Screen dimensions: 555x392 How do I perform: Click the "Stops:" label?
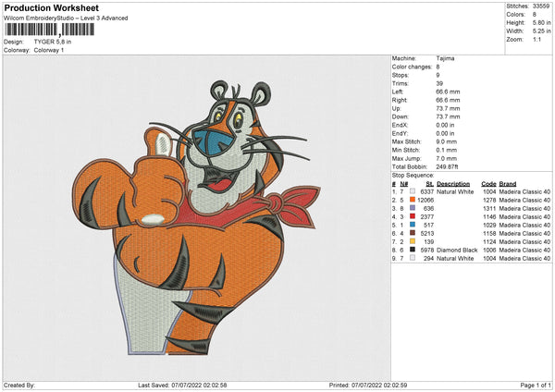click(x=401, y=75)
